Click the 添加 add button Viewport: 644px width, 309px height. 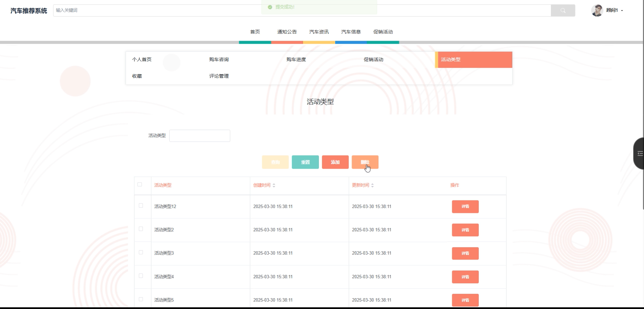335,162
